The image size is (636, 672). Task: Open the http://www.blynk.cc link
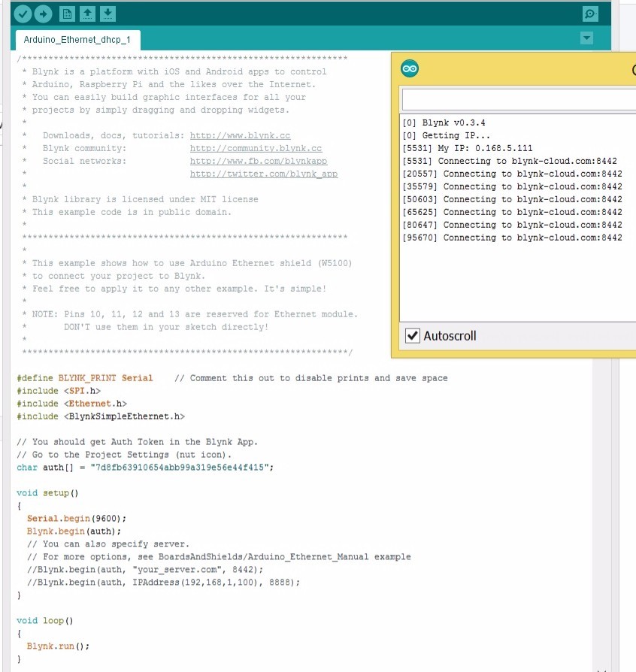240,135
